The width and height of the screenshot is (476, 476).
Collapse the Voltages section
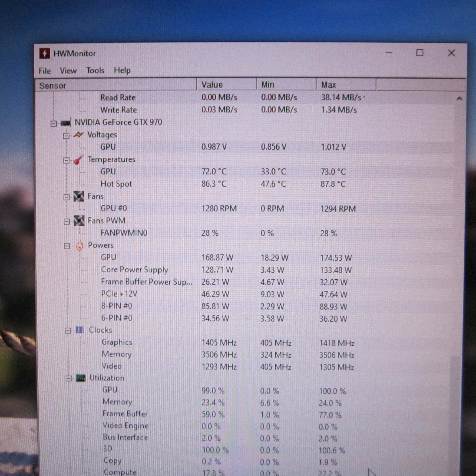[x=66, y=136]
